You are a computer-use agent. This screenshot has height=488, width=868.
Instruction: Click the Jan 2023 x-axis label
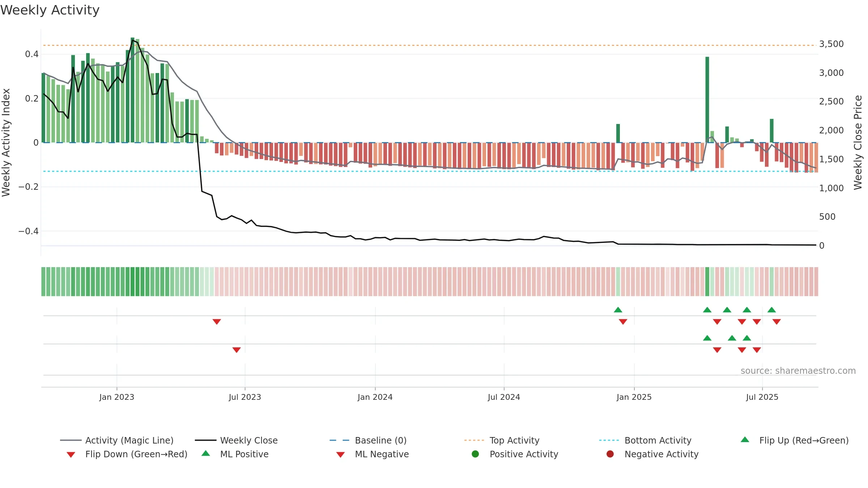tap(117, 397)
